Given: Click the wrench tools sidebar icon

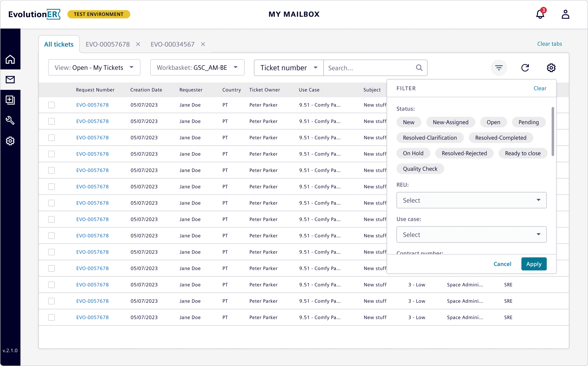Looking at the screenshot, I should (x=10, y=120).
